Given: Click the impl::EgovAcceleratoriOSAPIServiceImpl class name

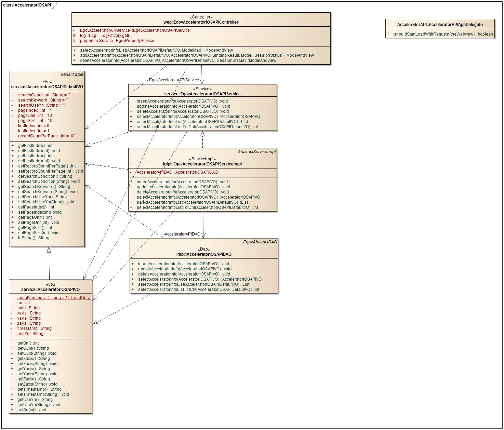Looking at the screenshot, I should pyautogui.click(x=202, y=164).
